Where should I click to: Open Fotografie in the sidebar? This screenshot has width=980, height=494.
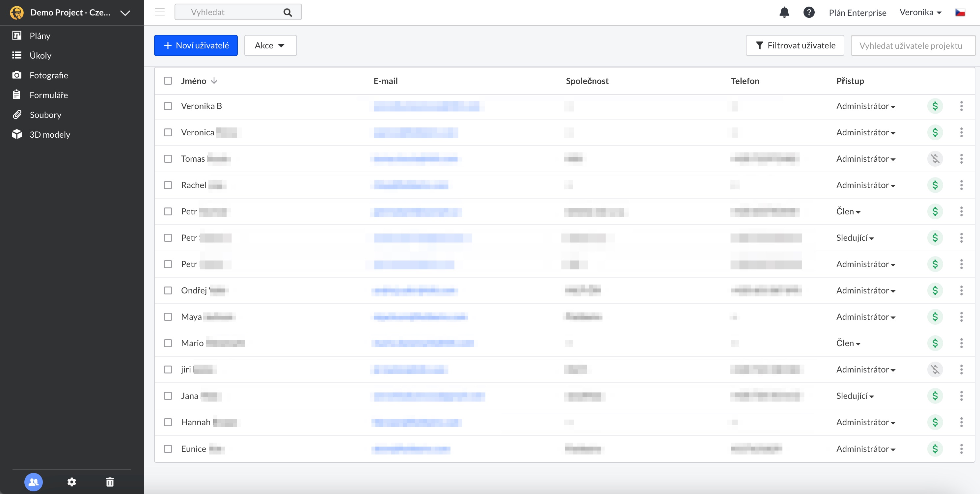49,75
